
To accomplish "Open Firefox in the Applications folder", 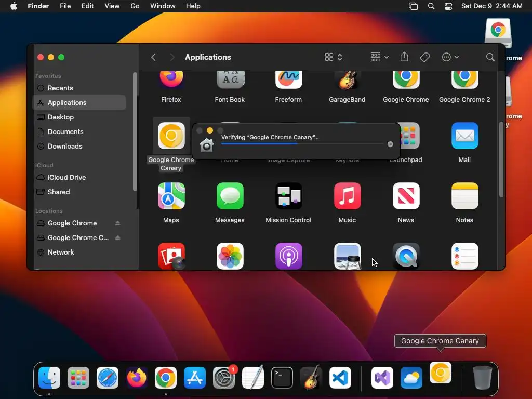I will (x=171, y=79).
